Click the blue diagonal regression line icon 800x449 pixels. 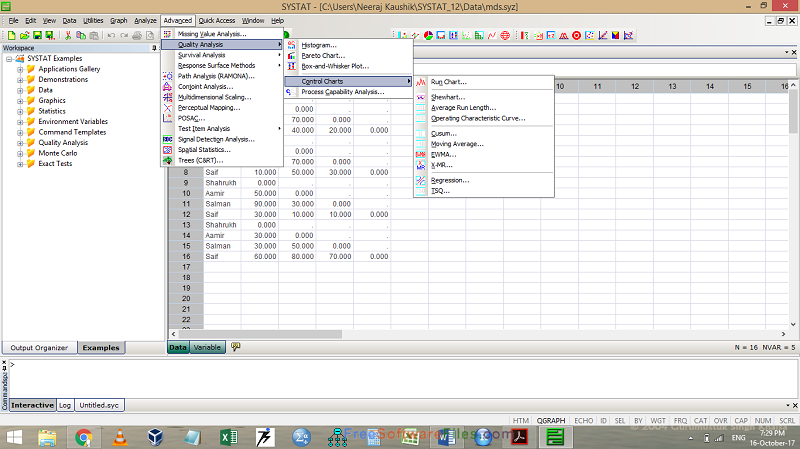coord(603,35)
